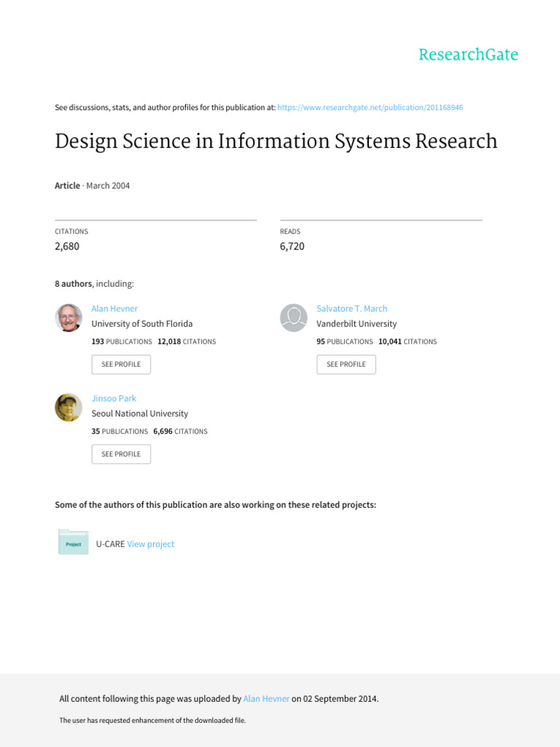The image size is (560, 747).
Task: Open Alan Hevner's author name link
Action: [114, 309]
